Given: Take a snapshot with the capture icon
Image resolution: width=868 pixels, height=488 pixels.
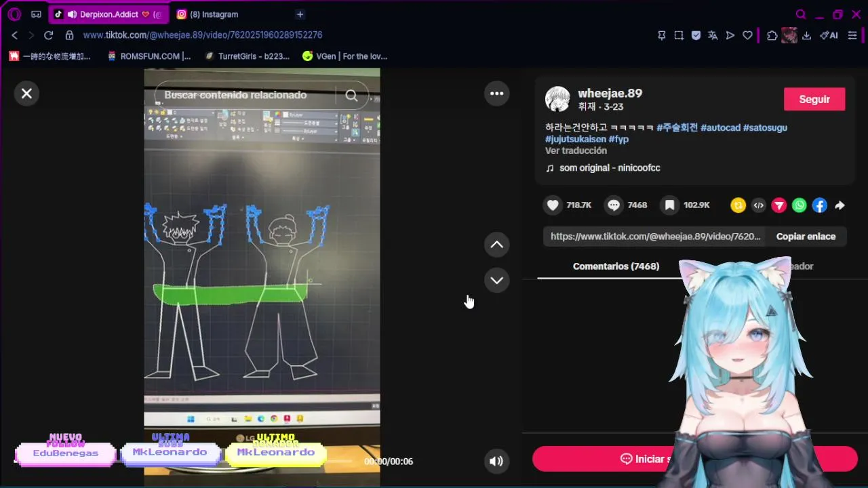Looking at the screenshot, I should click(679, 35).
